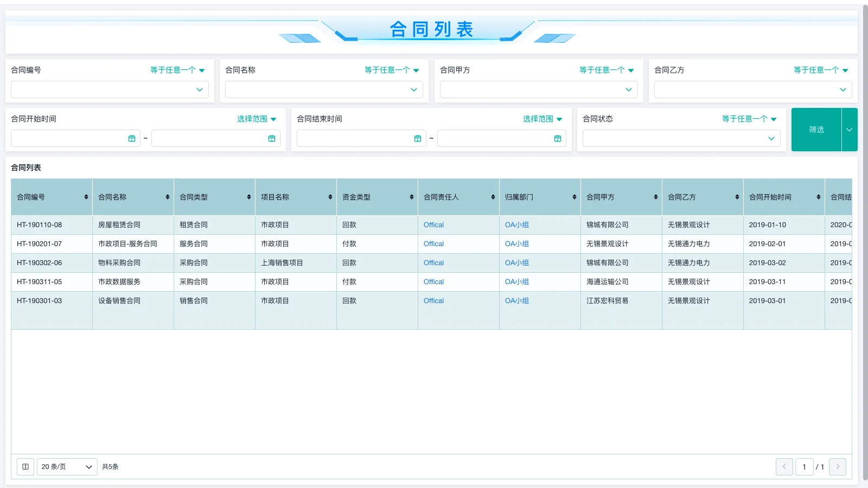Open Offical link in first row
The width and height of the screenshot is (868, 488).
(433, 224)
